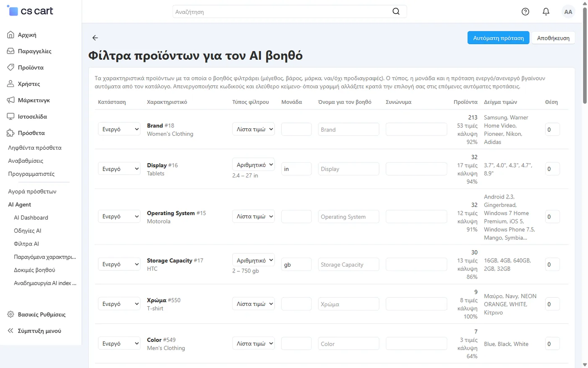
Task: Open the help question mark icon
Action: click(525, 12)
